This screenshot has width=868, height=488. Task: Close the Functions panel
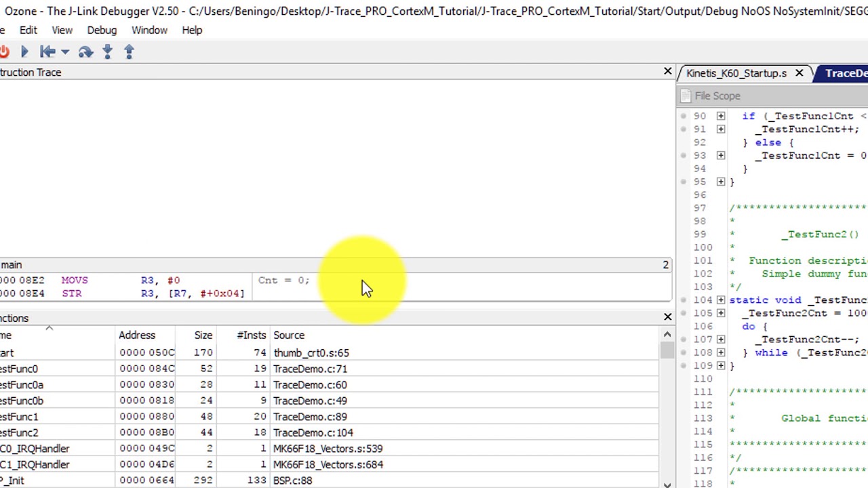[667, 317]
